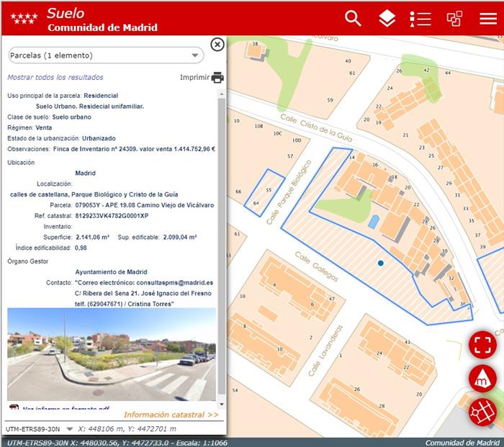The width and height of the screenshot is (504, 447).
Task: Click the Comunidad de Madrid stars logo
Action: pyautogui.click(x=24, y=18)
